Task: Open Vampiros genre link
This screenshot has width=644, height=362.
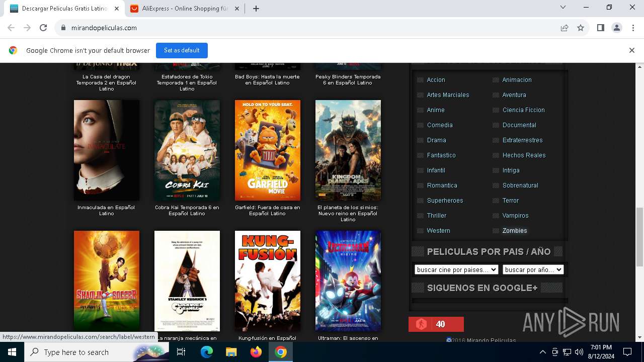Action: coord(515,216)
